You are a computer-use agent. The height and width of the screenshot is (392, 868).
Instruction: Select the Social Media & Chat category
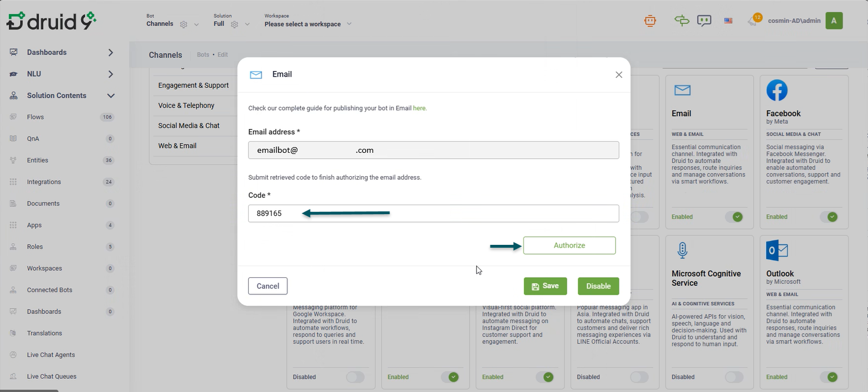pyautogui.click(x=189, y=126)
